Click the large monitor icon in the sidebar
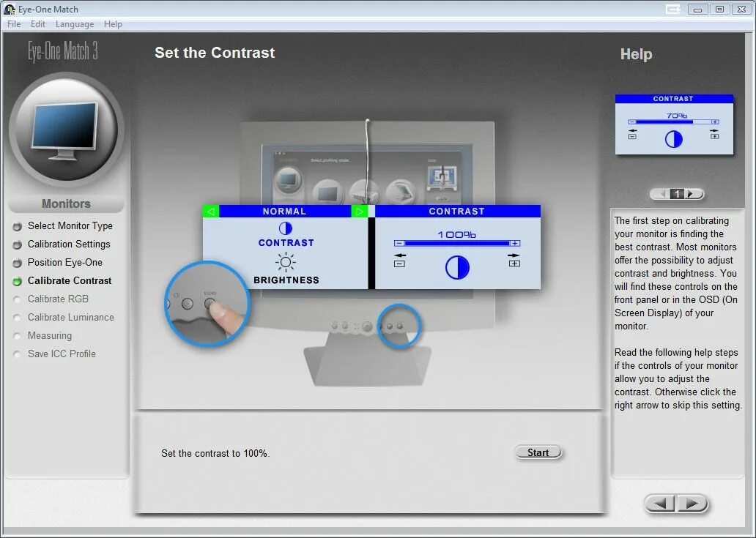756x538 pixels. point(66,130)
